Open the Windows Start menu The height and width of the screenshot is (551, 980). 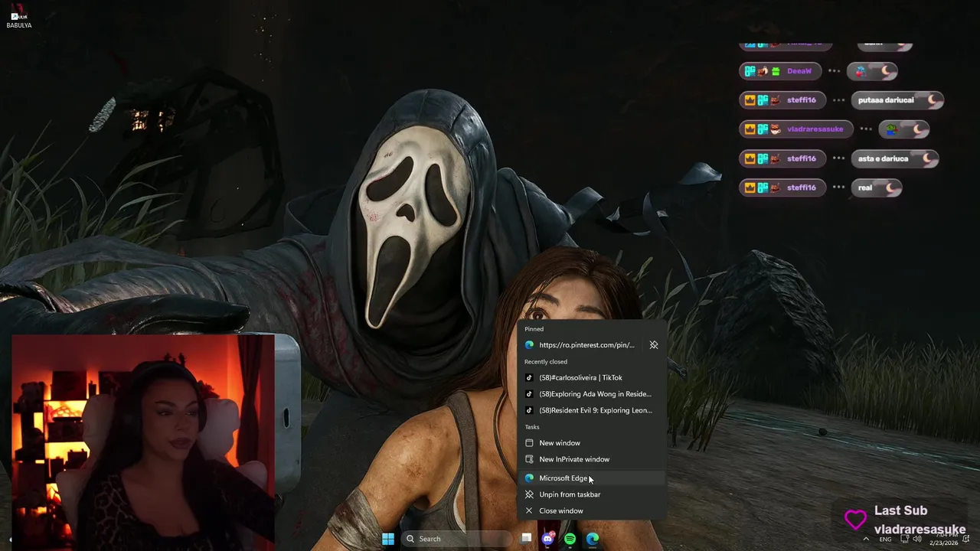(x=388, y=539)
